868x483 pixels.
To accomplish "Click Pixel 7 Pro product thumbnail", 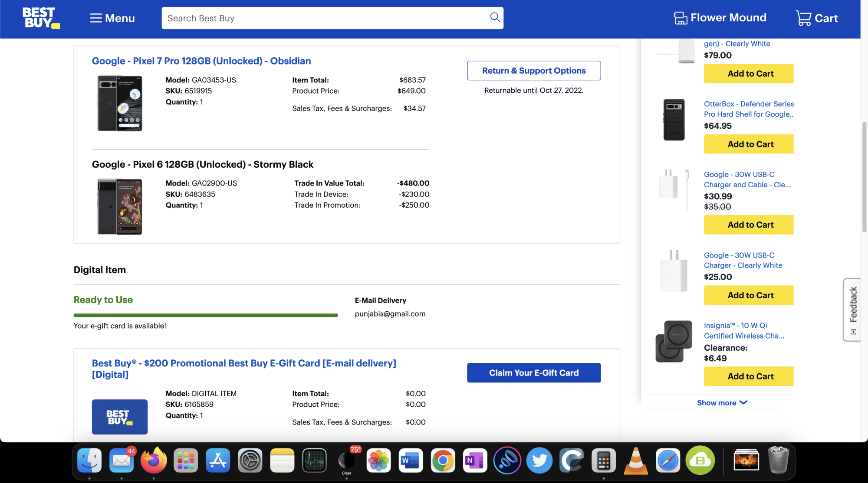I will (x=120, y=103).
